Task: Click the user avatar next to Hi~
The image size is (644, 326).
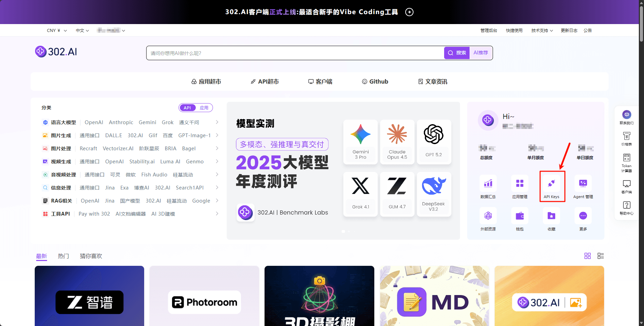Action: click(x=488, y=120)
